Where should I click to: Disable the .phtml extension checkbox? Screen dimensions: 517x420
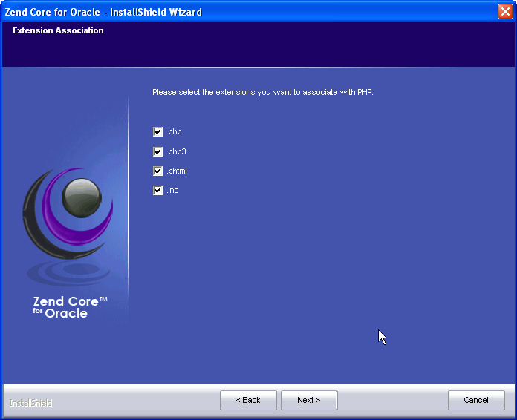[157, 171]
